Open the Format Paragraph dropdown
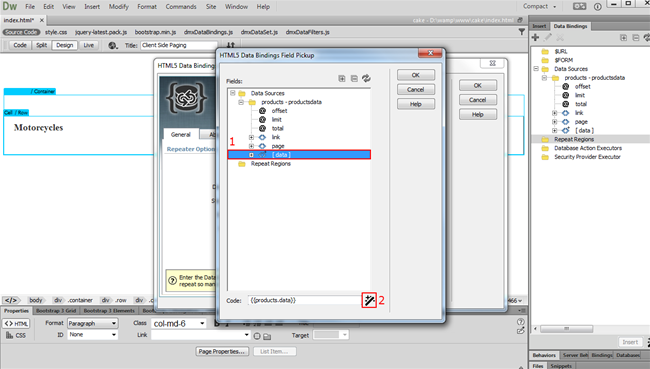This screenshot has width=650, height=369. tap(92, 323)
